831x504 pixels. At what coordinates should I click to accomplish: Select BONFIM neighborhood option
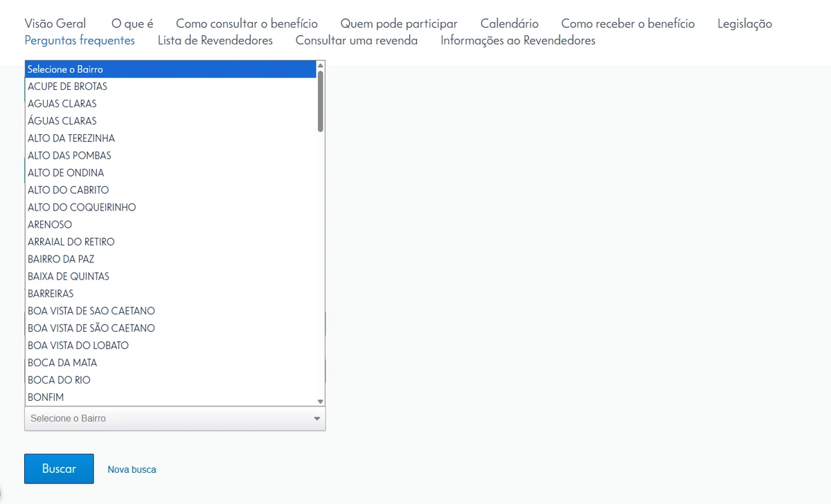click(x=46, y=397)
